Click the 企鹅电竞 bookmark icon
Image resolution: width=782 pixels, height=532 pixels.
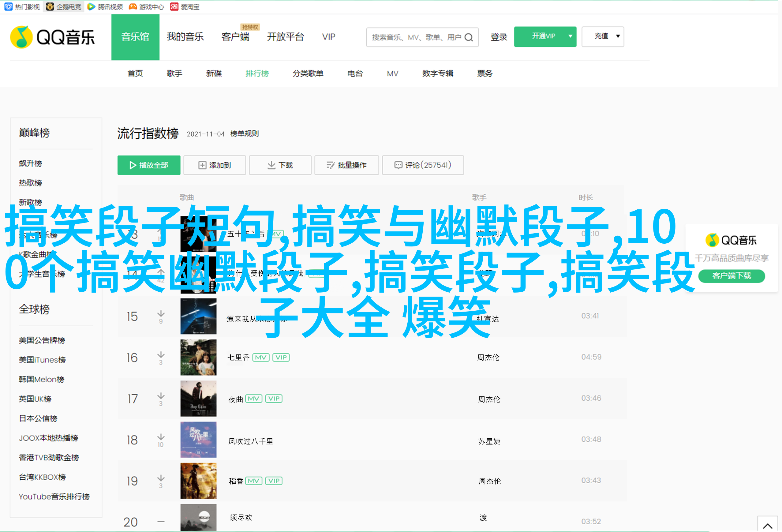pyautogui.click(x=50, y=6)
